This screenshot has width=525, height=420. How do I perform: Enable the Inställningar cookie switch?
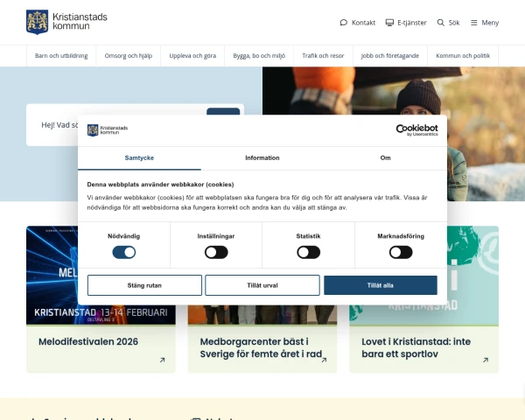point(216,252)
